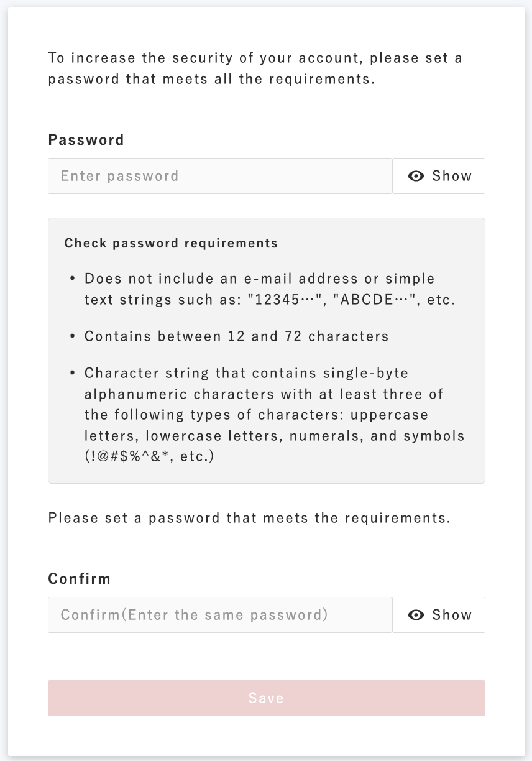Click the Password field label

pyautogui.click(x=86, y=140)
